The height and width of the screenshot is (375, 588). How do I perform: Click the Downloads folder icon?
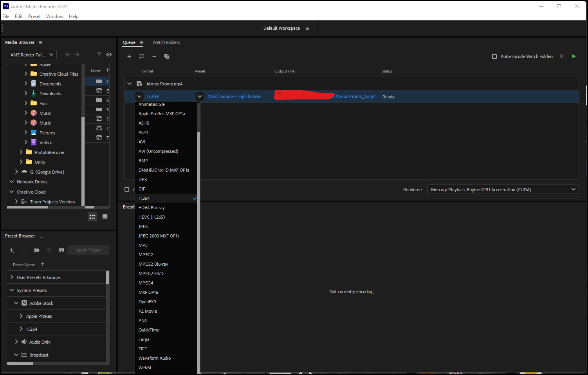point(34,93)
